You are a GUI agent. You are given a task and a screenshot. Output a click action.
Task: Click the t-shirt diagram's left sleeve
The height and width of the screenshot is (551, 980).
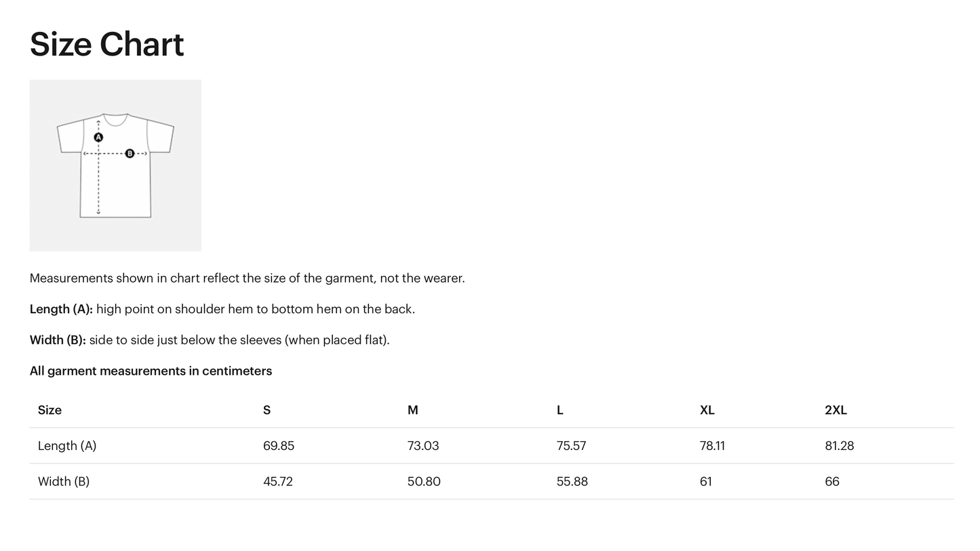70,138
